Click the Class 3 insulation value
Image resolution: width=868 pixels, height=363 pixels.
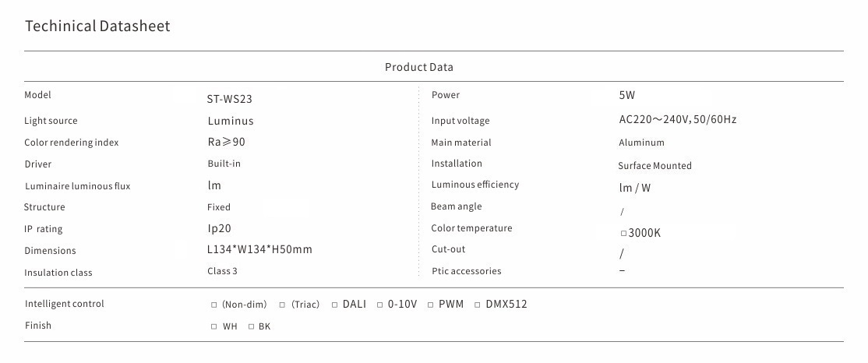tap(222, 271)
